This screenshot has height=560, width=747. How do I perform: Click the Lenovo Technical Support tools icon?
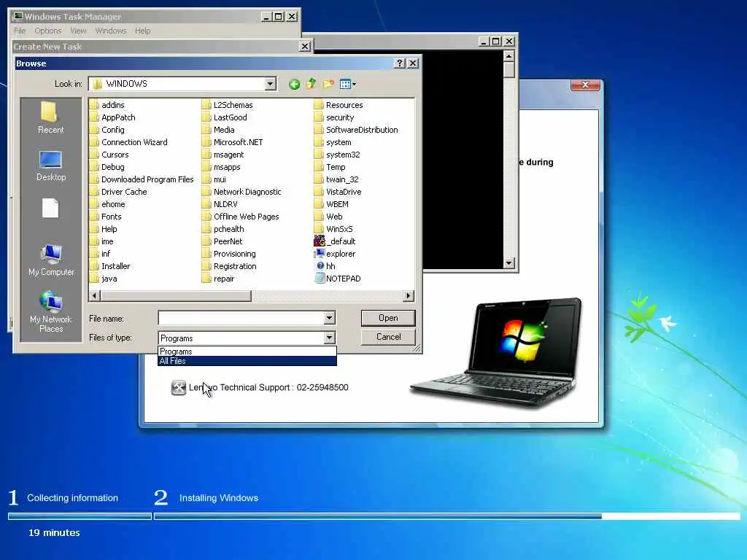(x=178, y=388)
